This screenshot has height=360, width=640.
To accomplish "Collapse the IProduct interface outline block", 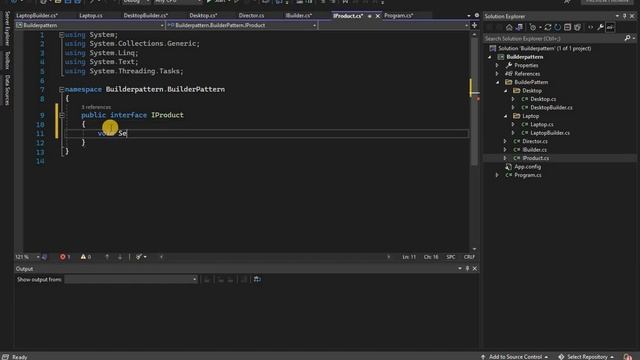I will pos(62,115).
